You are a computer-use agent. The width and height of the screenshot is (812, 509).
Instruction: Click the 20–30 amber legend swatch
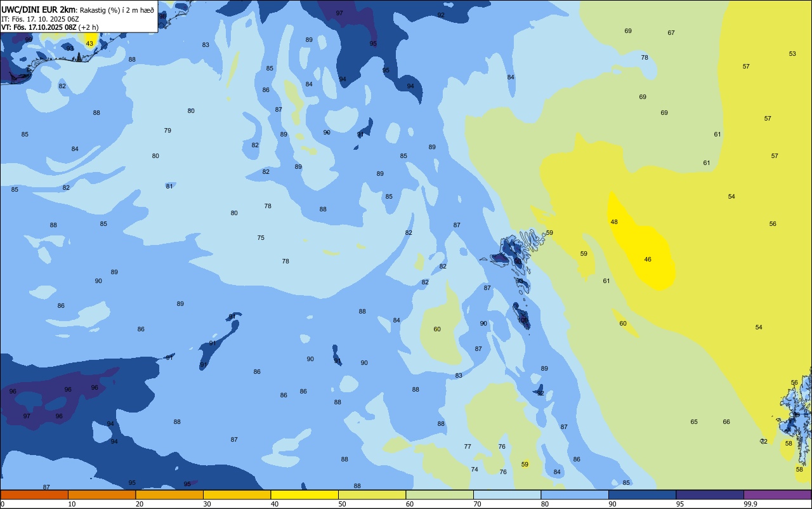click(x=169, y=494)
